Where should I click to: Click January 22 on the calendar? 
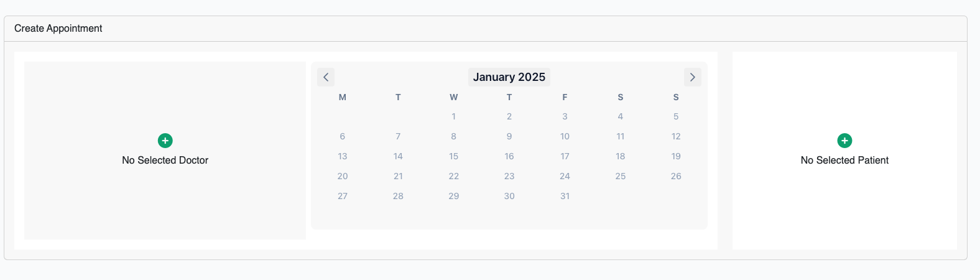pos(454,176)
